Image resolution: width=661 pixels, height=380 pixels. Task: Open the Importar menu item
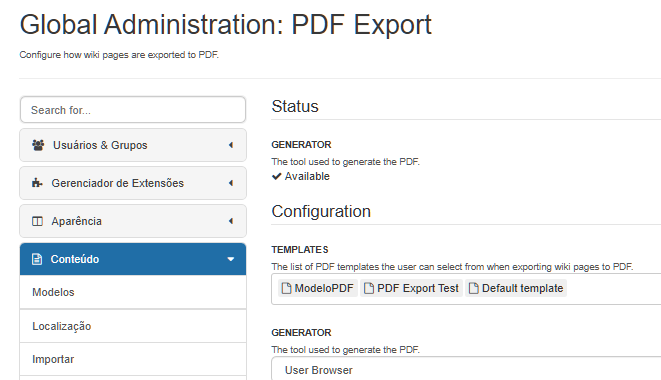point(133,359)
